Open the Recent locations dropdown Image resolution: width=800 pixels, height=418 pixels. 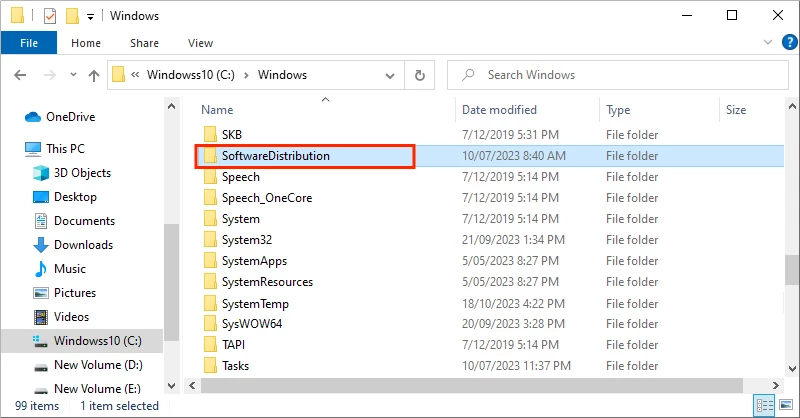[73, 75]
